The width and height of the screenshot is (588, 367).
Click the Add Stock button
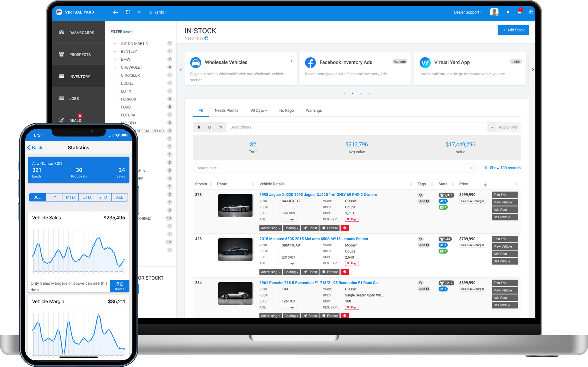513,30
